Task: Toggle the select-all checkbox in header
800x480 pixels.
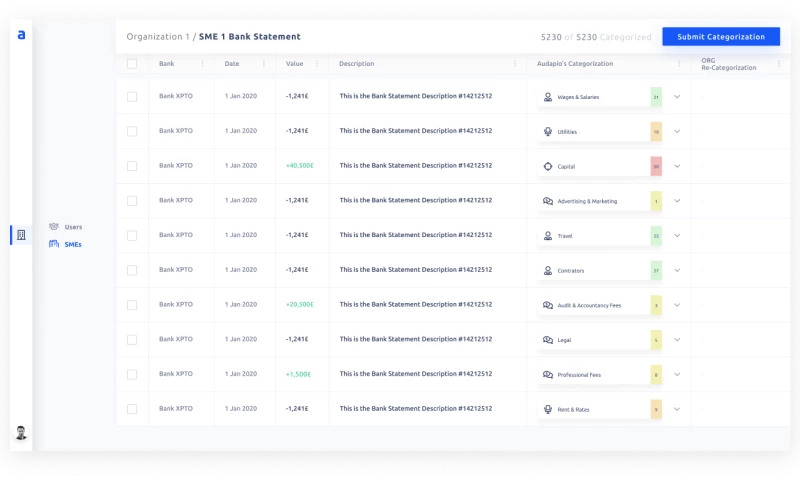Action: click(132, 64)
